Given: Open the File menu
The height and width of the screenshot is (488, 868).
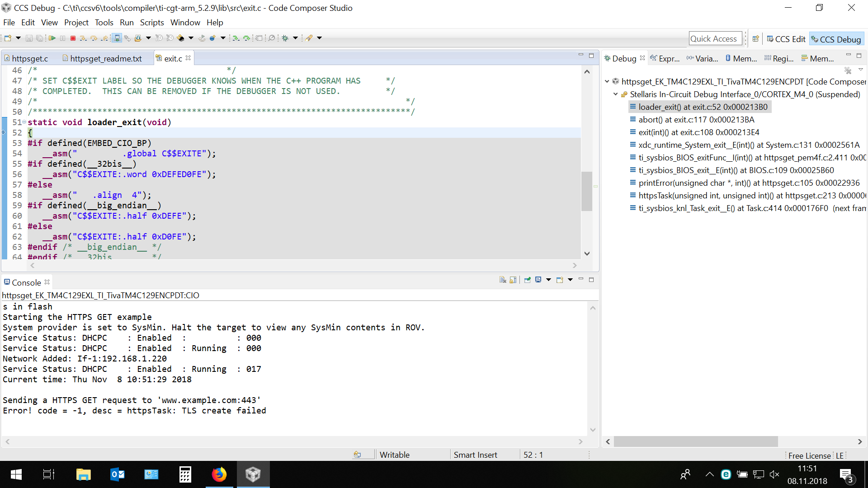Looking at the screenshot, I should pyautogui.click(x=9, y=23).
